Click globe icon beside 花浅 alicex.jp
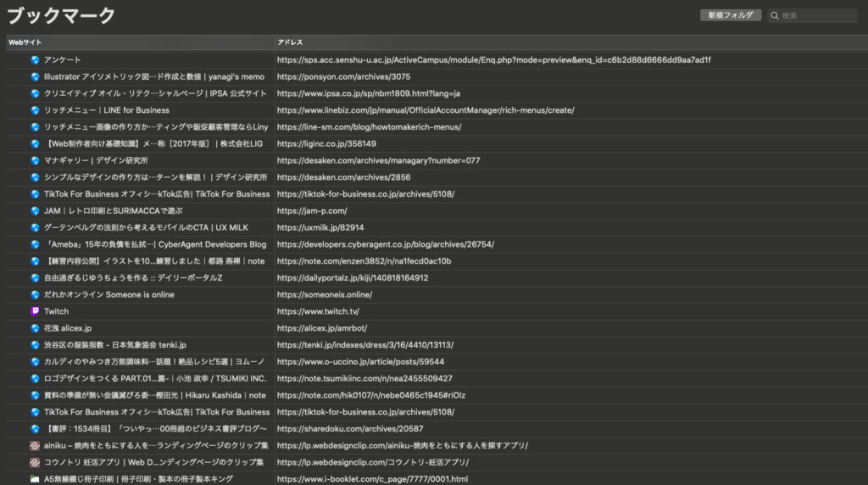Screen dimensions: 868x485 [35, 328]
